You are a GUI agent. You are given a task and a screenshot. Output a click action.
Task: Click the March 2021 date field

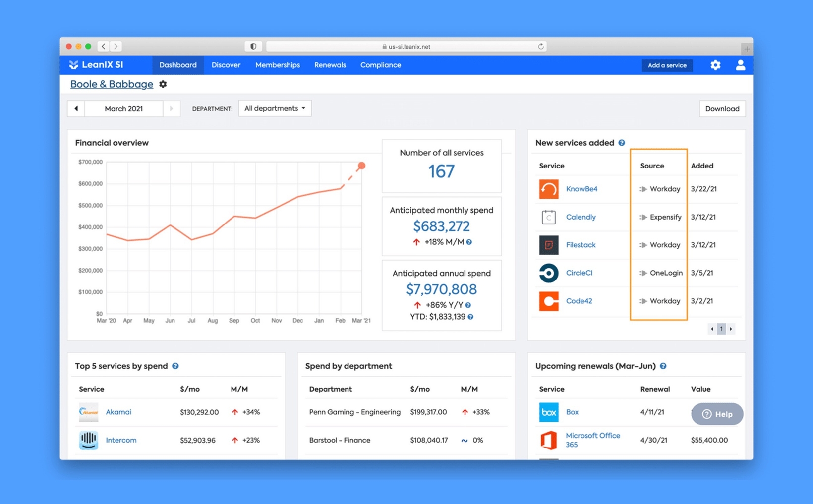coord(123,109)
